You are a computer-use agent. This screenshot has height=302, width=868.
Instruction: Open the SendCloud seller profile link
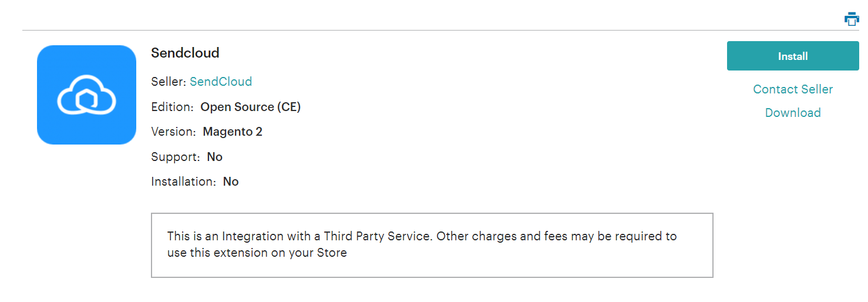click(x=221, y=82)
